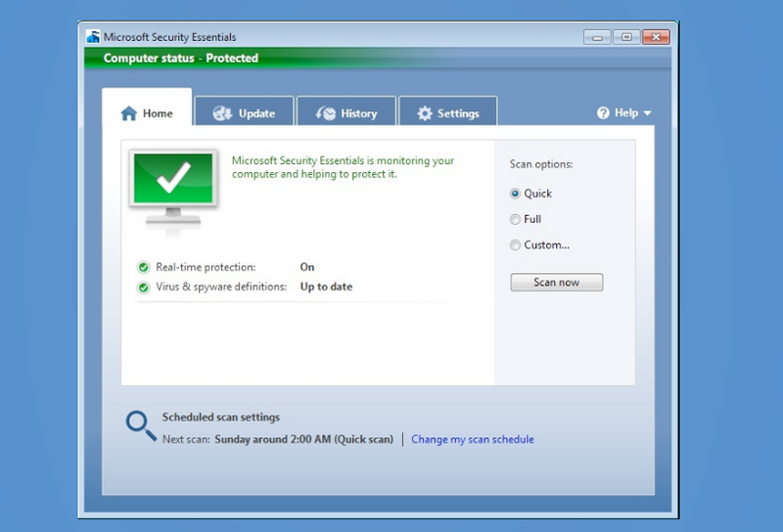Click the 'Microsoft Security Essentials' window title text
Image resolution: width=783 pixels, height=532 pixels.
tap(169, 37)
